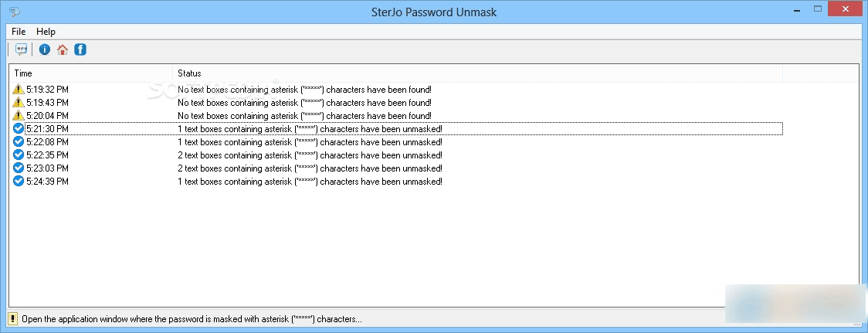Image resolution: width=868 pixels, height=333 pixels.
Task: Select the 5:23:03 PM log entry
Action: coord(396,168)
